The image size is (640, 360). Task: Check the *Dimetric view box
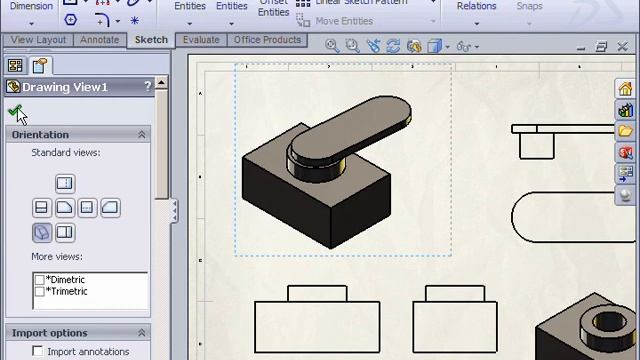pyautogui.click(x=40, y=280)
